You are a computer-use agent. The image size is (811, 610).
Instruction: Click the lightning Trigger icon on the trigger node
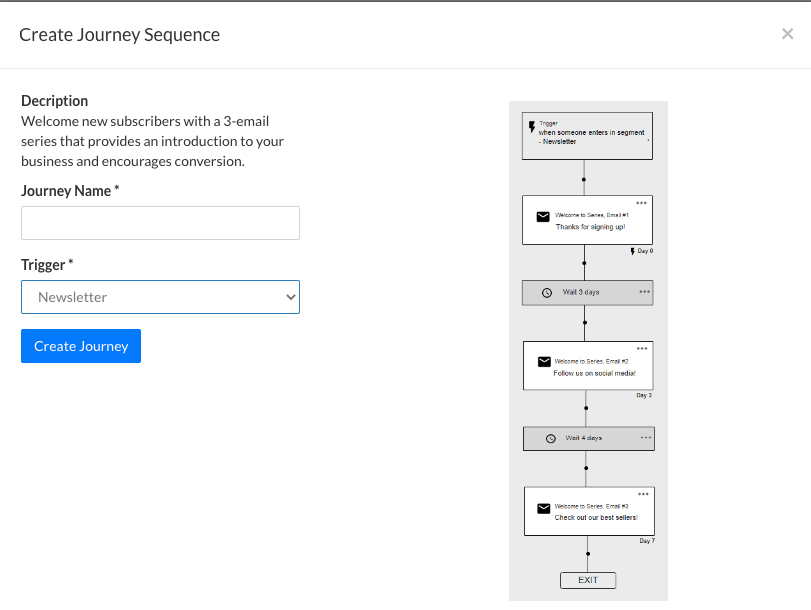pyautogui.click(x=532, y=124)
